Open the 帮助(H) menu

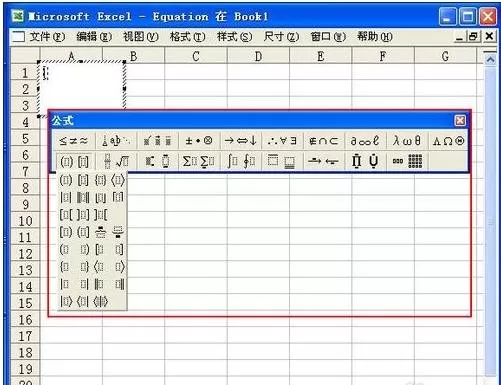click(375, 37)
